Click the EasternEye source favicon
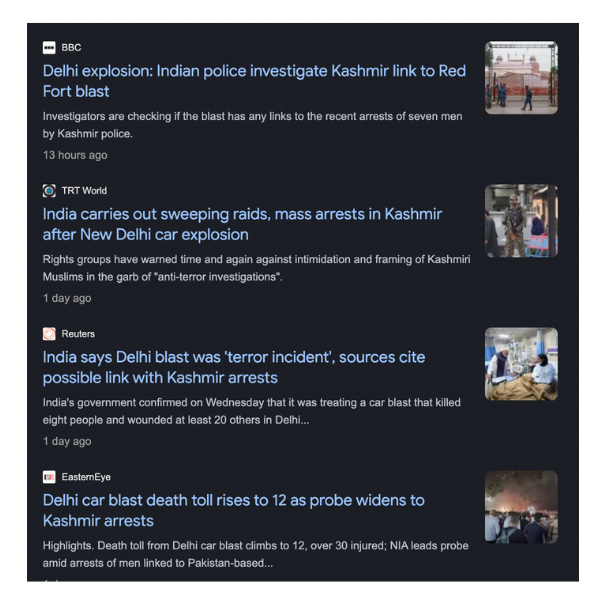The image size is (600, 600). (49, 477)
